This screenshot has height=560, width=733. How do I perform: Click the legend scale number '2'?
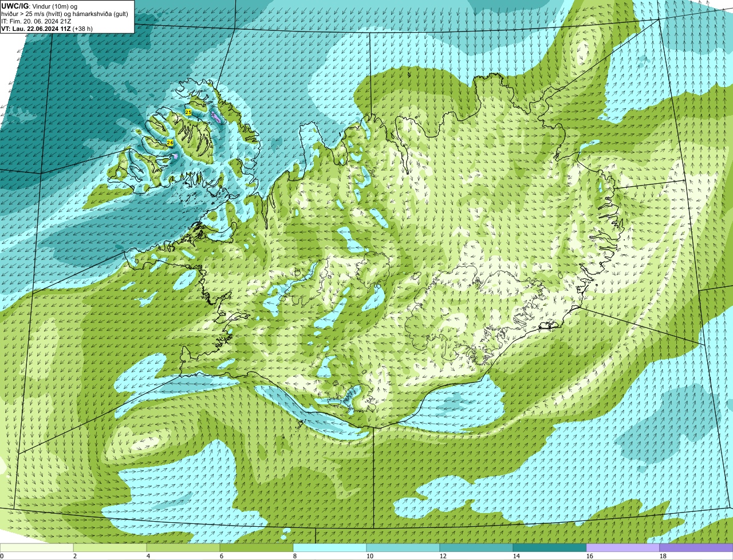coord(75,556)
